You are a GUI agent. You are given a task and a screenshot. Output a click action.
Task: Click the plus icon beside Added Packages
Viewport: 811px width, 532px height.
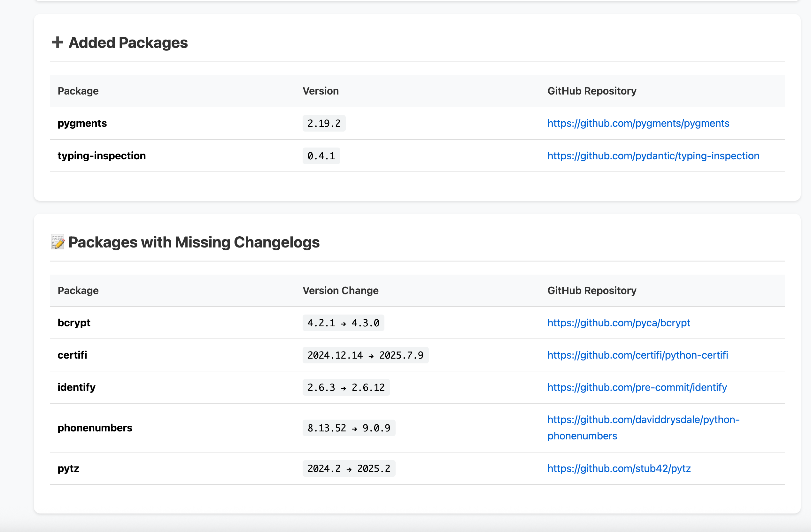point(57,42)
